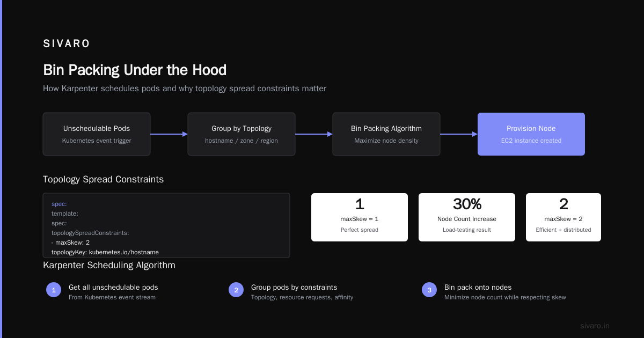This screenshot has height=338, width=644.
Task: Click arrow between Unschedulable Pods and Group by Topology
Action: (x=169, y=134)
